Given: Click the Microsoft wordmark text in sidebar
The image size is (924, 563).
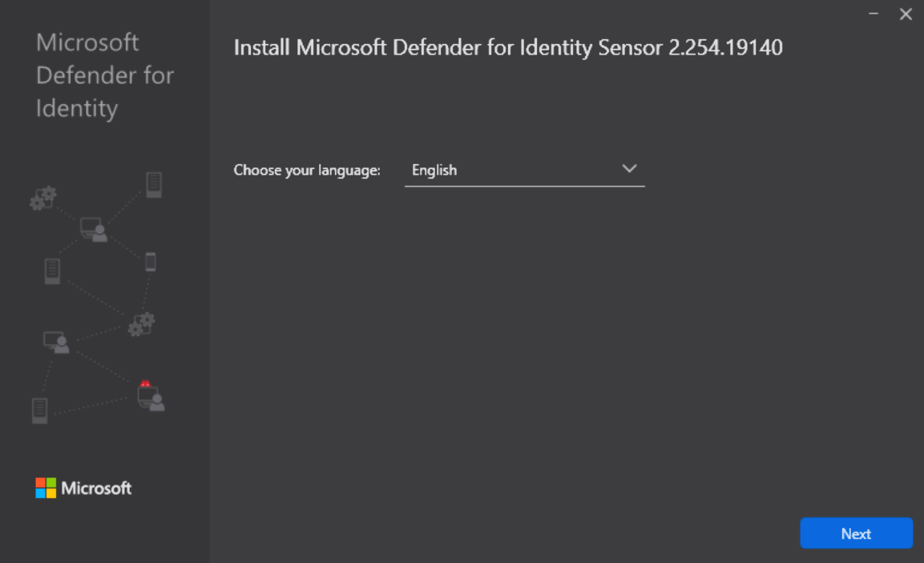Looking at the screenshot, I should point(96,488).
